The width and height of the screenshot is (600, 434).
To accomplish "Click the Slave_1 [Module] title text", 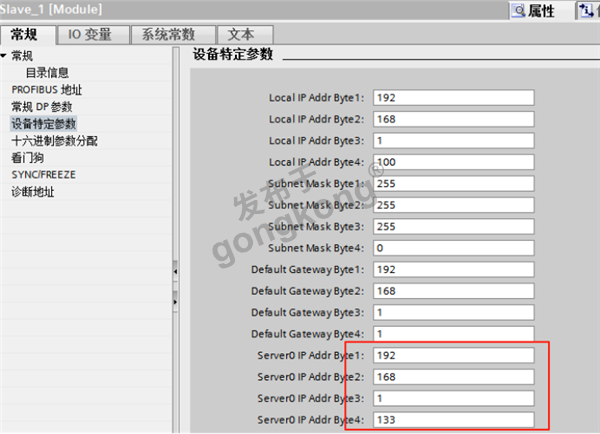I will [51, 9].
